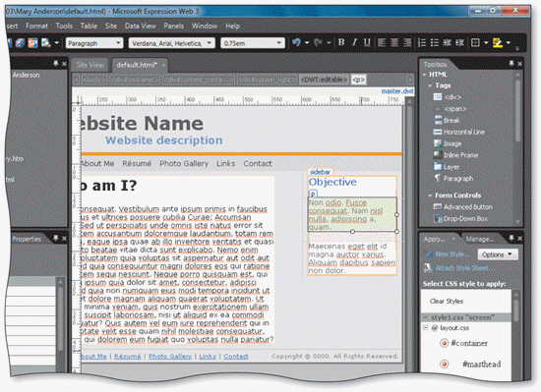
Task: Insert Layer from the Toolbox
Action: tap(447, 167)
